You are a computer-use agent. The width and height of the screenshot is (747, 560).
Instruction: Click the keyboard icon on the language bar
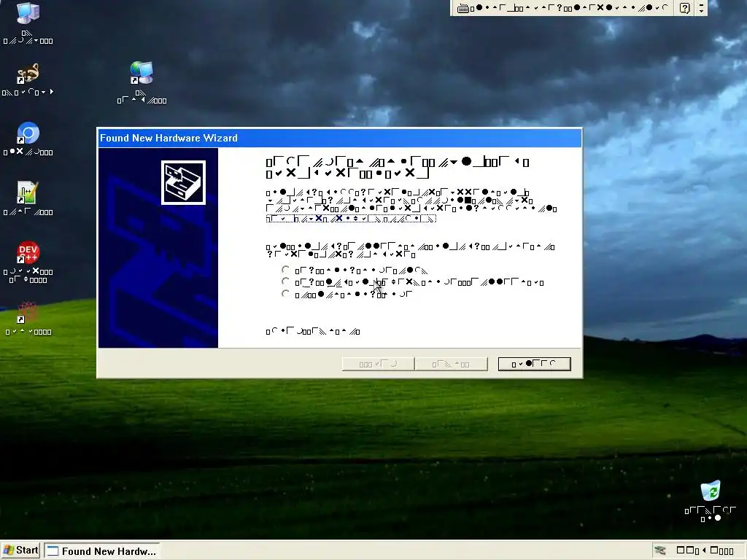pos(462,8)
